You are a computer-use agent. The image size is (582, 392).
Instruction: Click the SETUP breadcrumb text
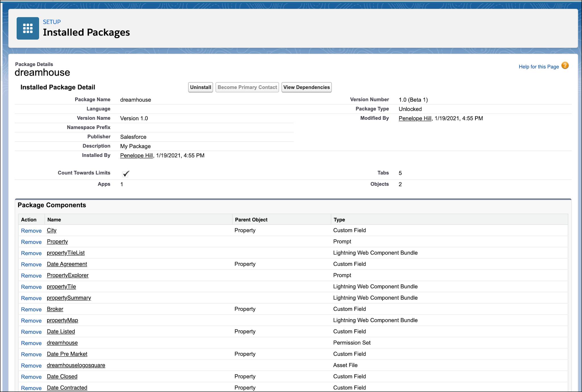point(52,22)
